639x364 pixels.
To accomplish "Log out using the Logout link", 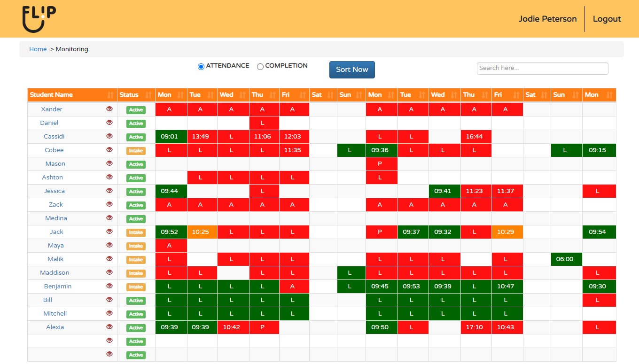I will click(607, 19).
